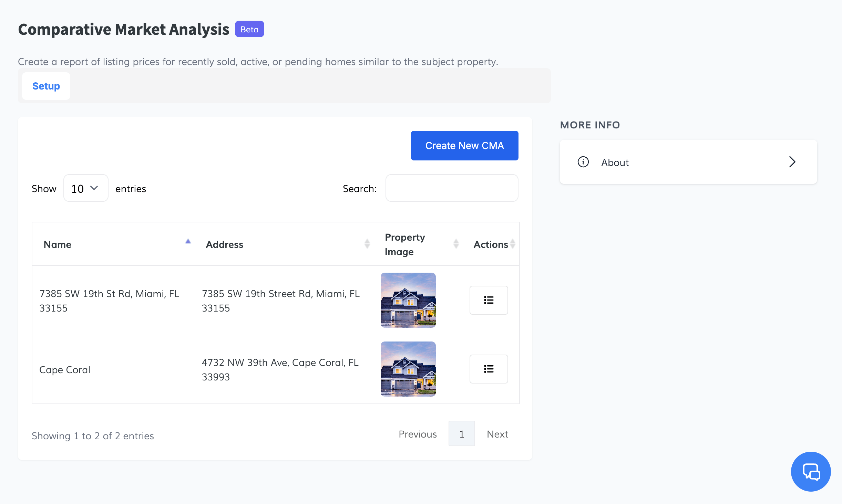This screenshot has width=842, height=504.
Task: Go to the Previous page
Action: click(418, 434)
